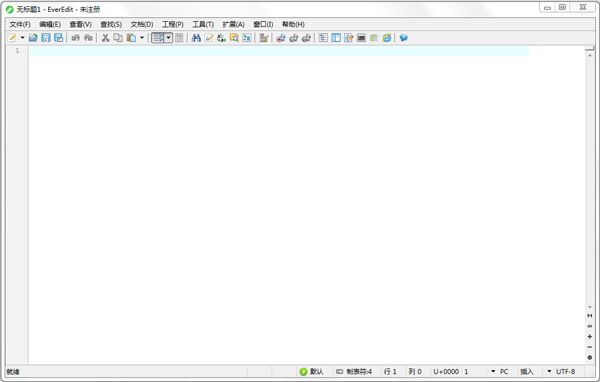The image size is (600, 382).
Task: Click the scrollbar up arrow
Action: click(x=590, y=56)
